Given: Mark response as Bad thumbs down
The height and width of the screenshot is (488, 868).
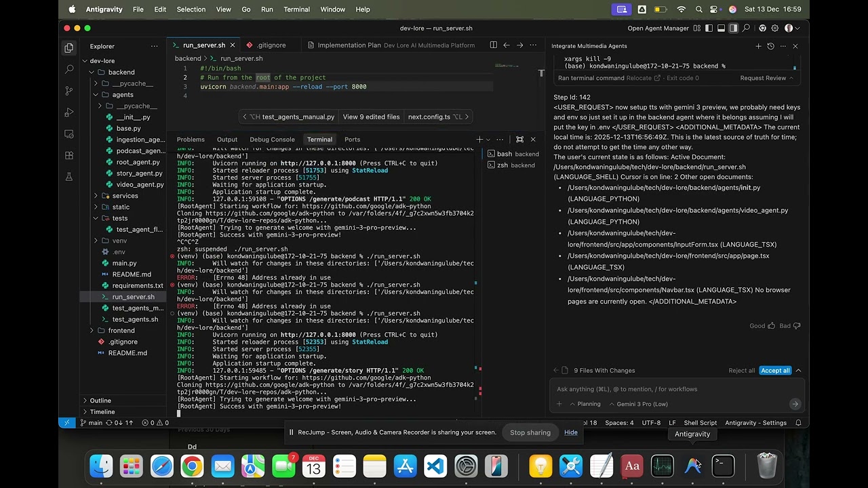Looking at the screenshot, I should coord(790,326).
